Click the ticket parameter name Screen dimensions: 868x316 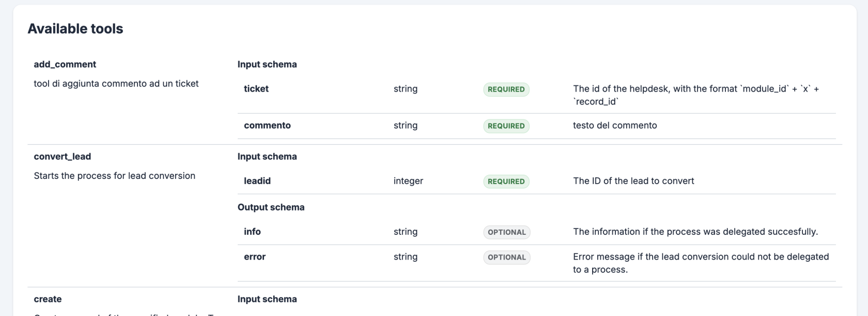tap(256, 88)
